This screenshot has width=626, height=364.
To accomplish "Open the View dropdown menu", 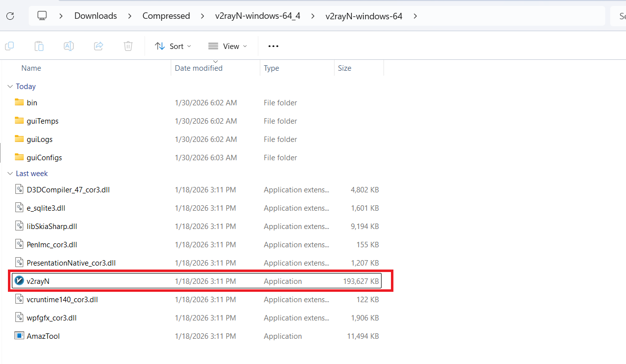I will (x=227, y=46).
